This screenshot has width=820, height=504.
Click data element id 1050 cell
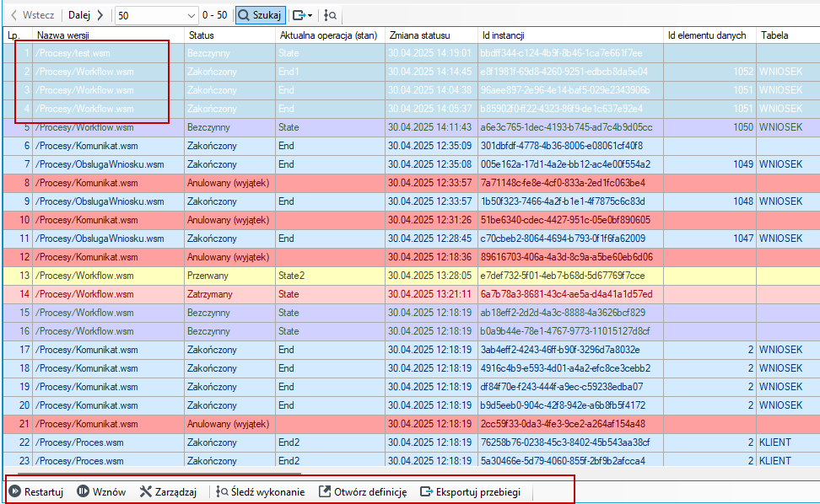(709, 127)
